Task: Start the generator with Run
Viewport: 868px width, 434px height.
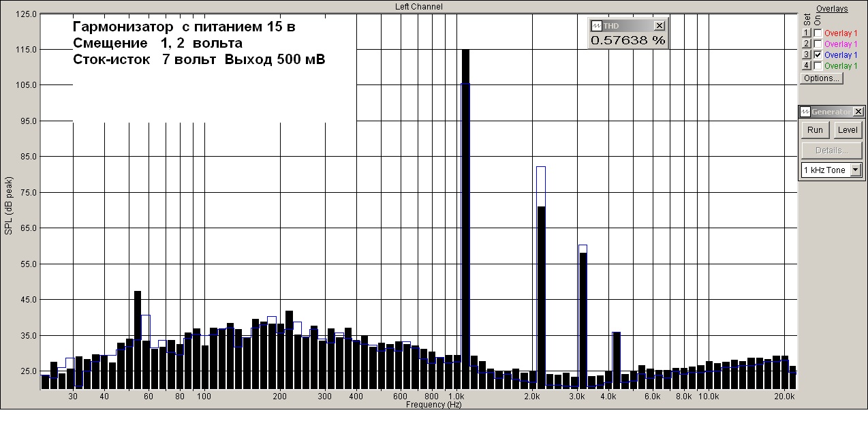Action: coord(815,130)
